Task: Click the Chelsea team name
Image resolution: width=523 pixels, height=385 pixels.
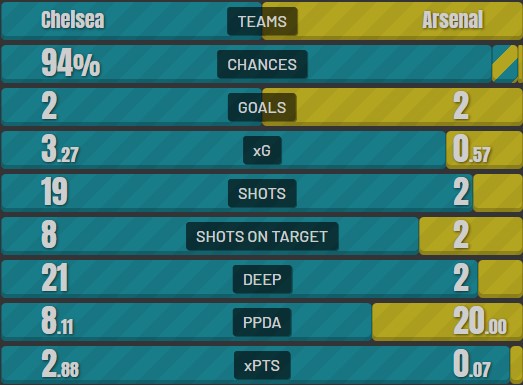Action: point(73,19)
